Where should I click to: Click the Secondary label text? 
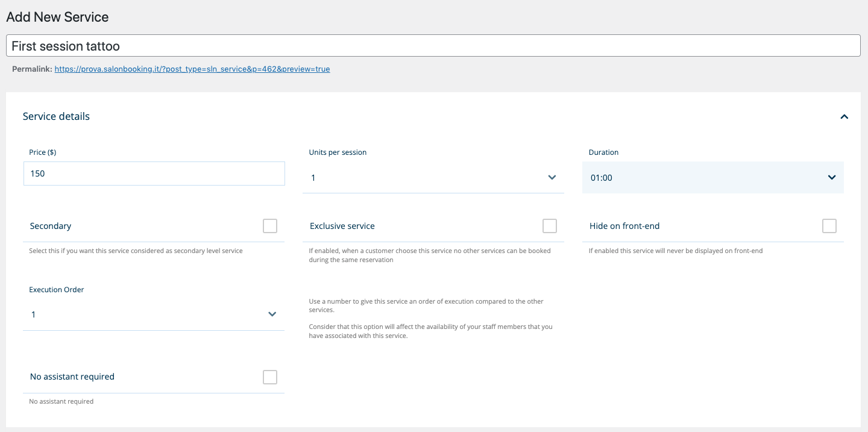(x=51, y=226)
